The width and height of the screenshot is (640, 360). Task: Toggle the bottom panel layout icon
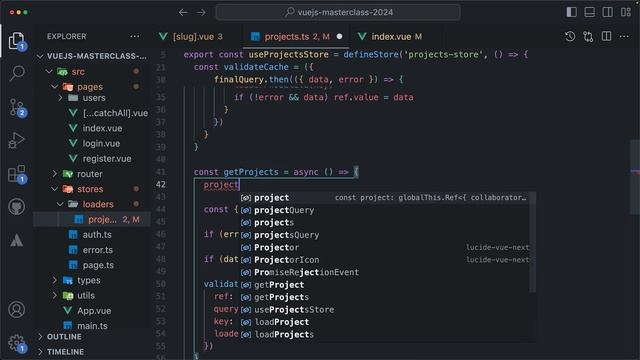click(589, 12)
